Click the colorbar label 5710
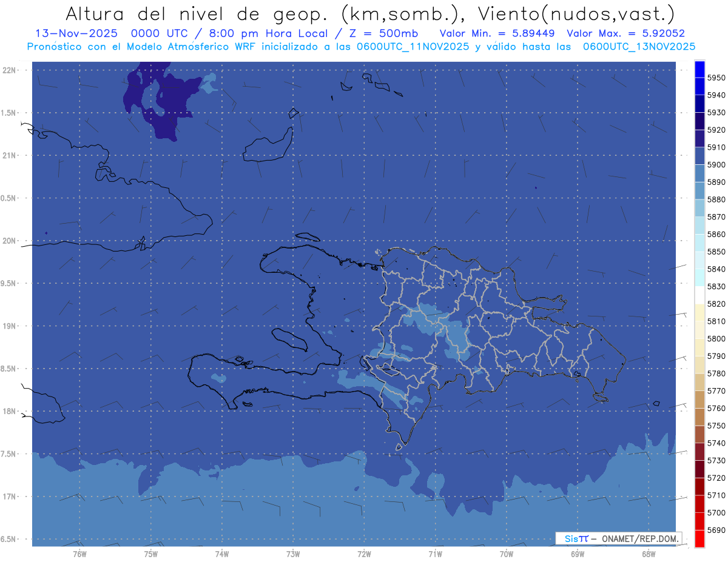Viewport: 728px width, 562px height. (716, 495)
